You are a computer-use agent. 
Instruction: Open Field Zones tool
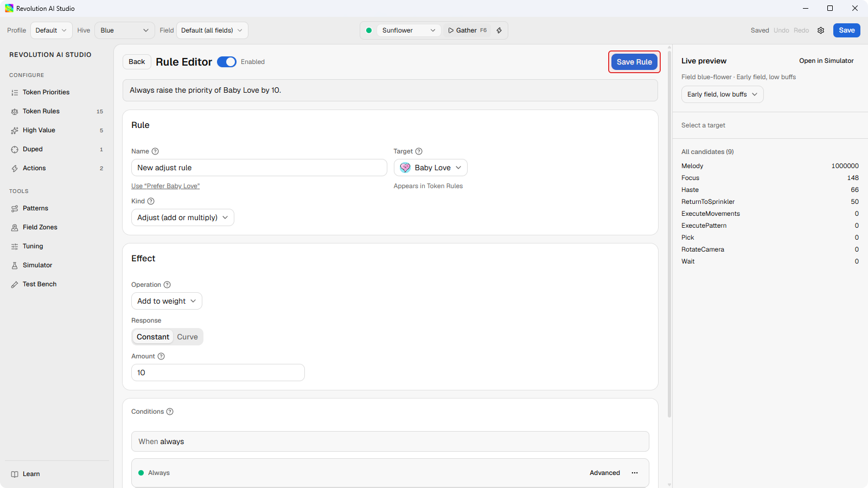57,227
